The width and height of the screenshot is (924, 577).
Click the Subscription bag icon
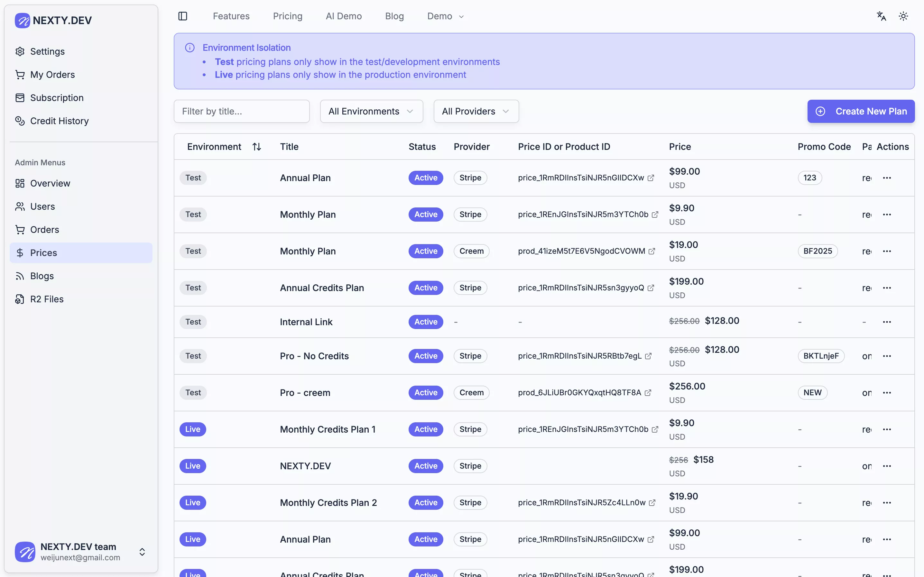click(20, 98)
